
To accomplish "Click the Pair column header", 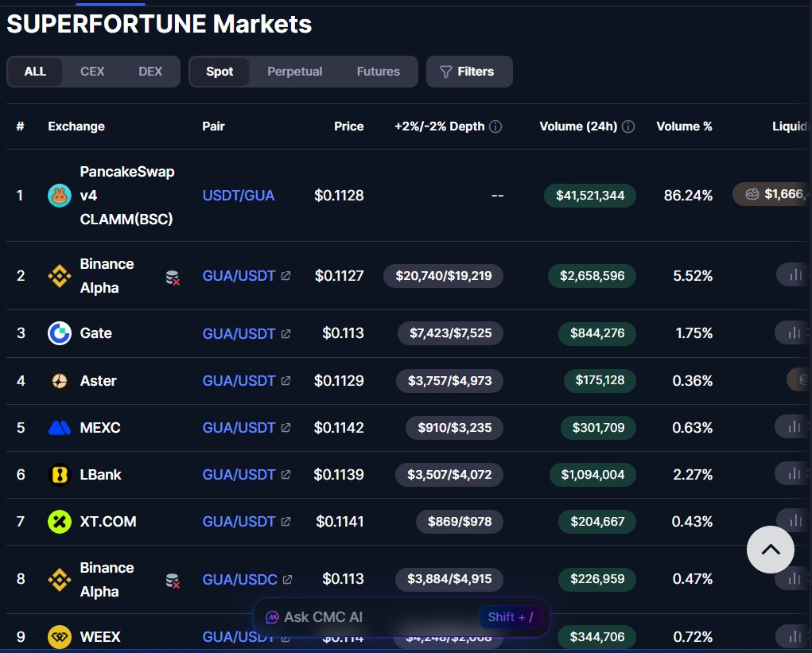I will pyautogui.click(x=213, y=126).
